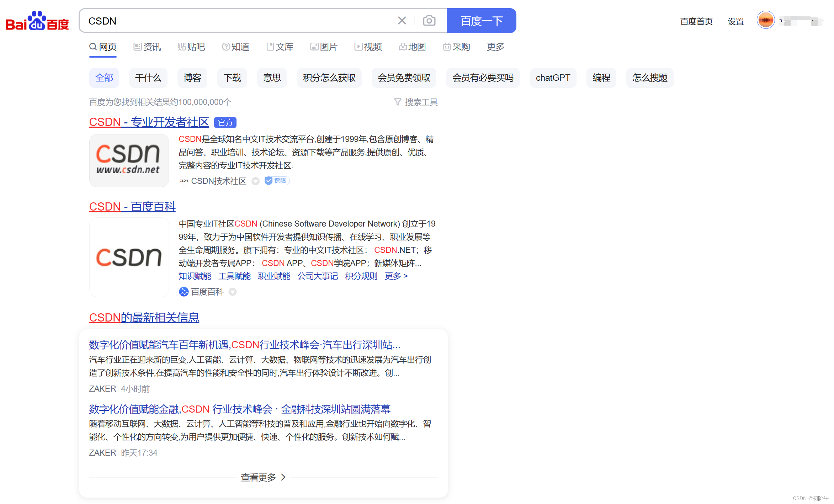
Task: Open the 积分规则 sublink
Action: tap(361, 276)
